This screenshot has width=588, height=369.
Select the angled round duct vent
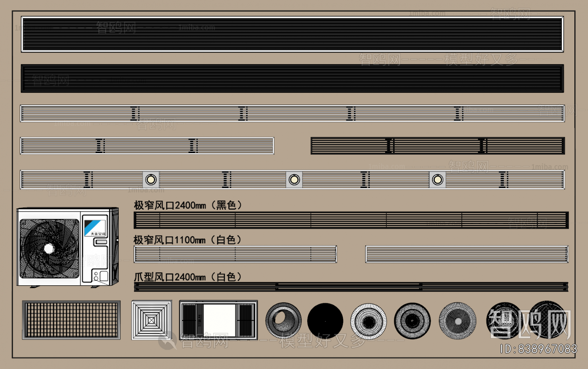pyautogui.click(x=283, y=321)
